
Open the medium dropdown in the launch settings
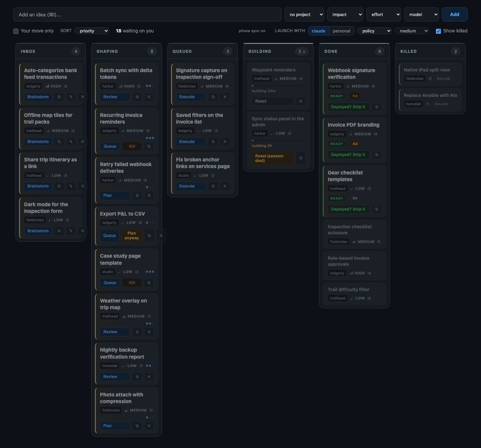(x=412, y=31)
